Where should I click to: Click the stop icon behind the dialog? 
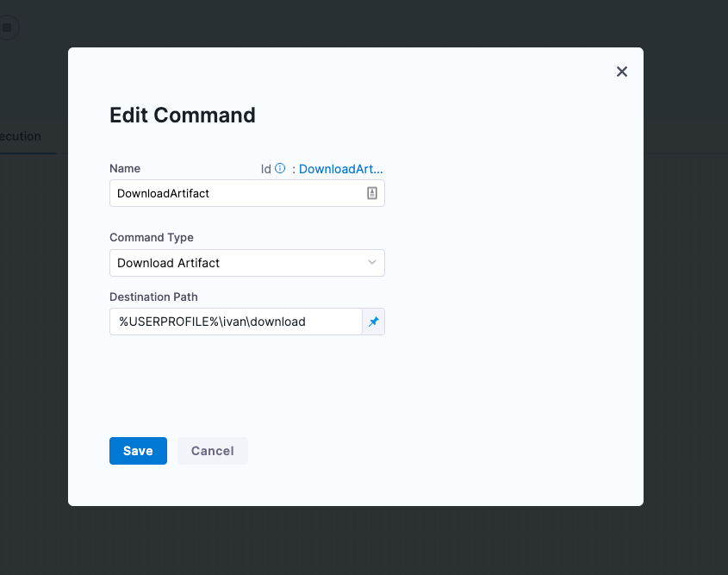coord(7,28)
